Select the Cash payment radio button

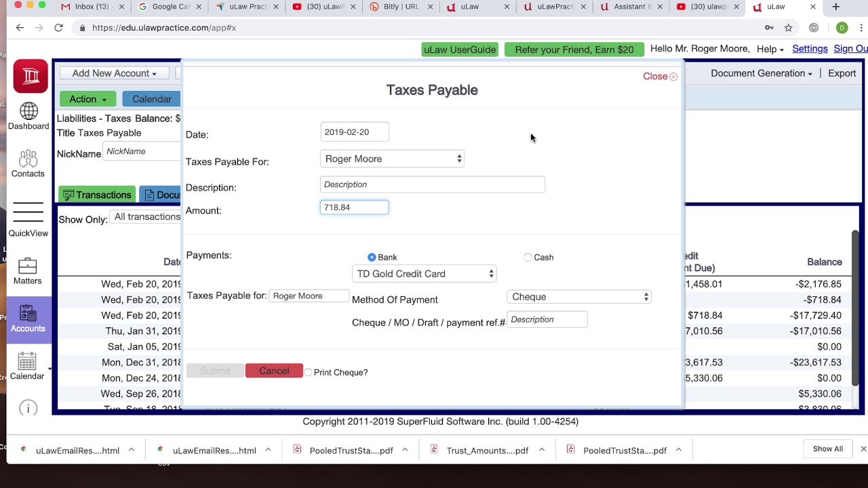point(528,258)
